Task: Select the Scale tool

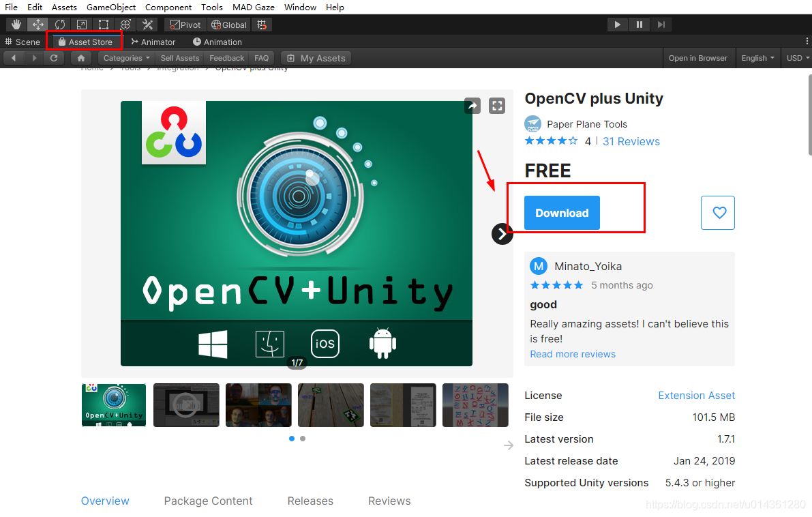Action: pyautogui.click(x=82, y=25)
